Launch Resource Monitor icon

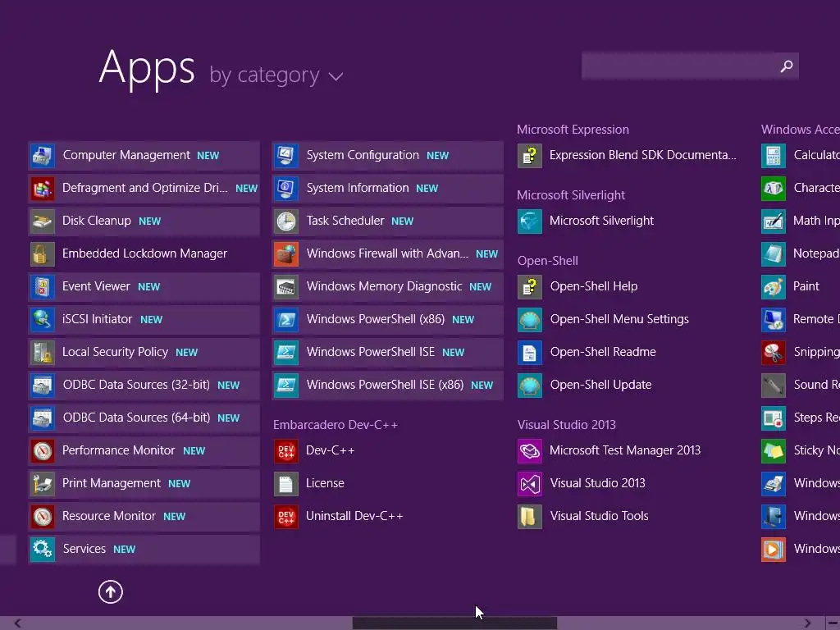43,517
